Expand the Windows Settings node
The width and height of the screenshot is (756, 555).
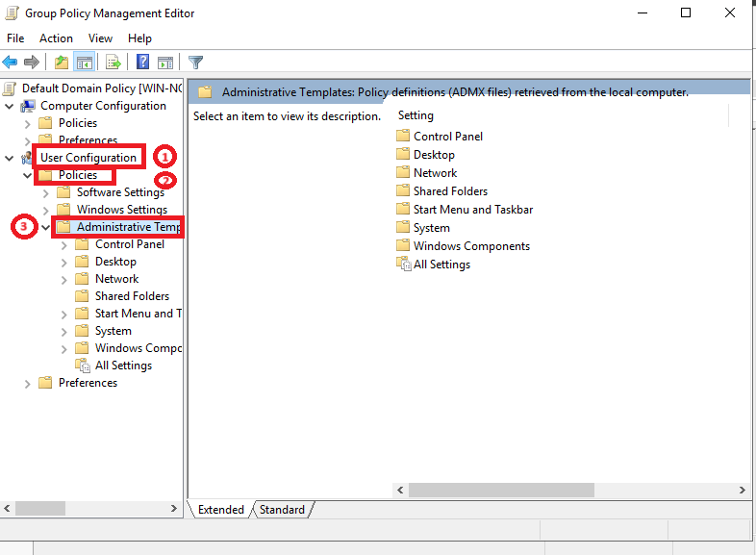(46, 211)
